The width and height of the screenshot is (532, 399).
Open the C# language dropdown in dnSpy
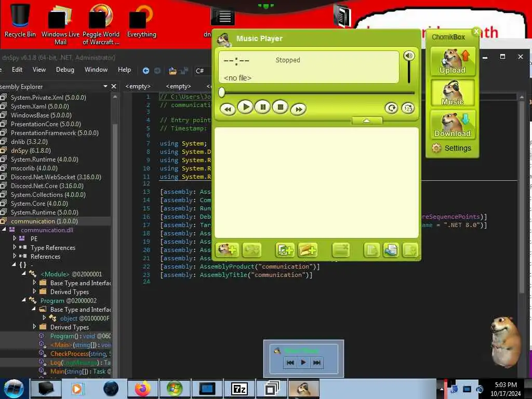[x=200, y=71]
